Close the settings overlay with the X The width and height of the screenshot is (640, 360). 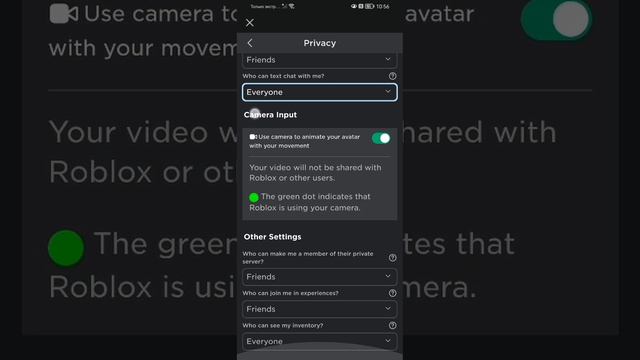250,23
